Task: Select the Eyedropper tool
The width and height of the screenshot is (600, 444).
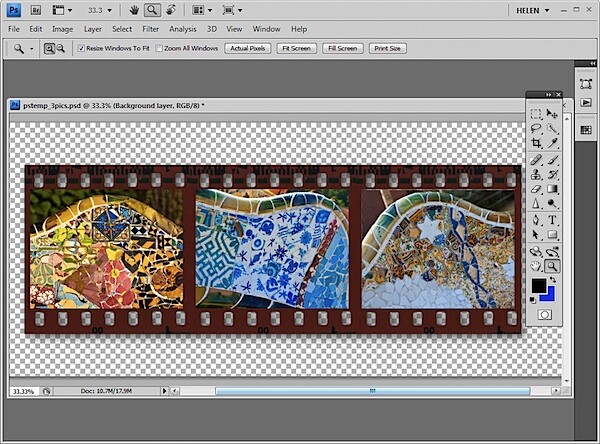Action: pos(552,143)
